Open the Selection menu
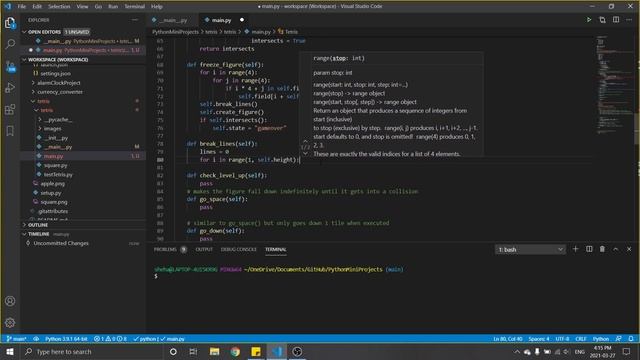The image size is (640, 360). point(59,6)
